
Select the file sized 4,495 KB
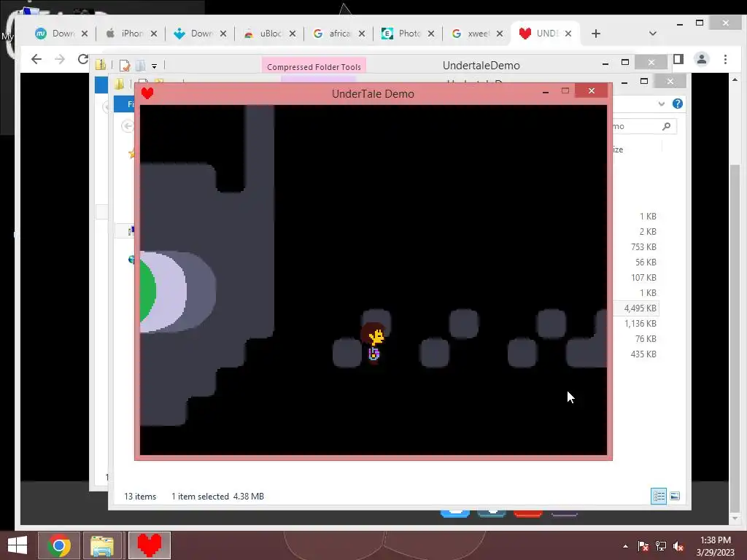click(640, 308)
